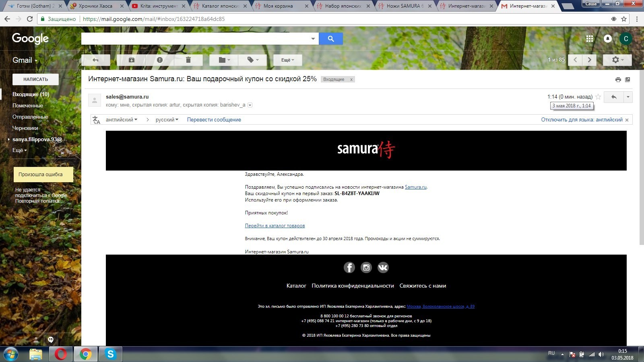Print the email with printer icon
644x362 pixels.
(x=618, y=80)
